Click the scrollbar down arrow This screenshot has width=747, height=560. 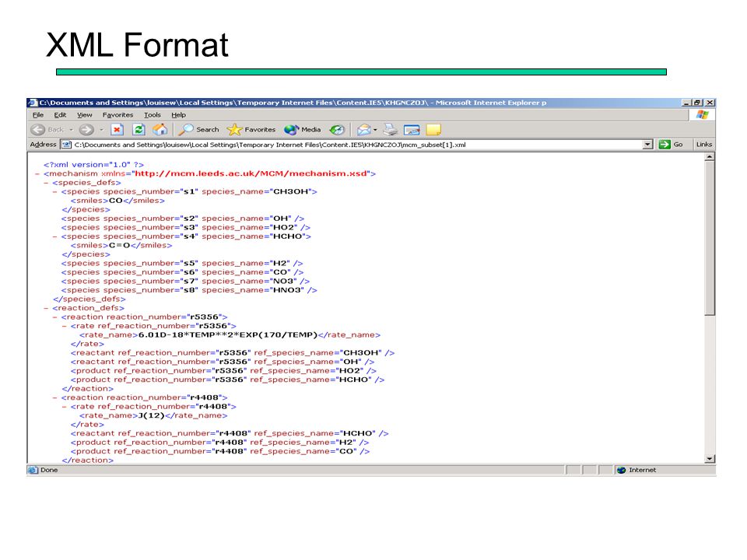pos(710,459)
